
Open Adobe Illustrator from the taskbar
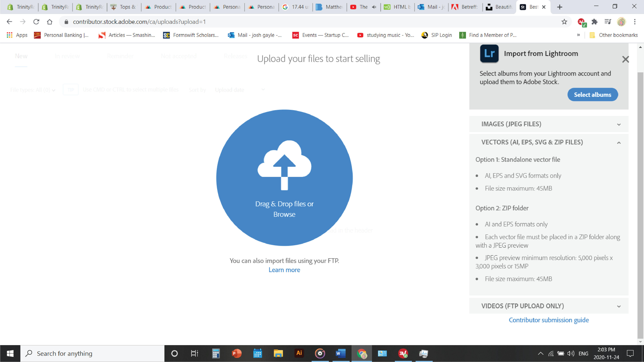299,353
